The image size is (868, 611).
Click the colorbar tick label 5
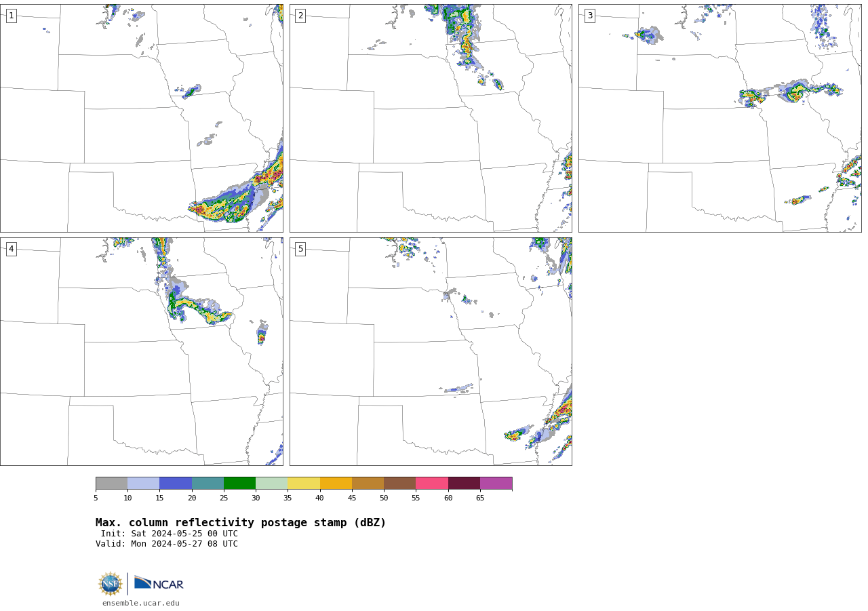click(96, 498)
